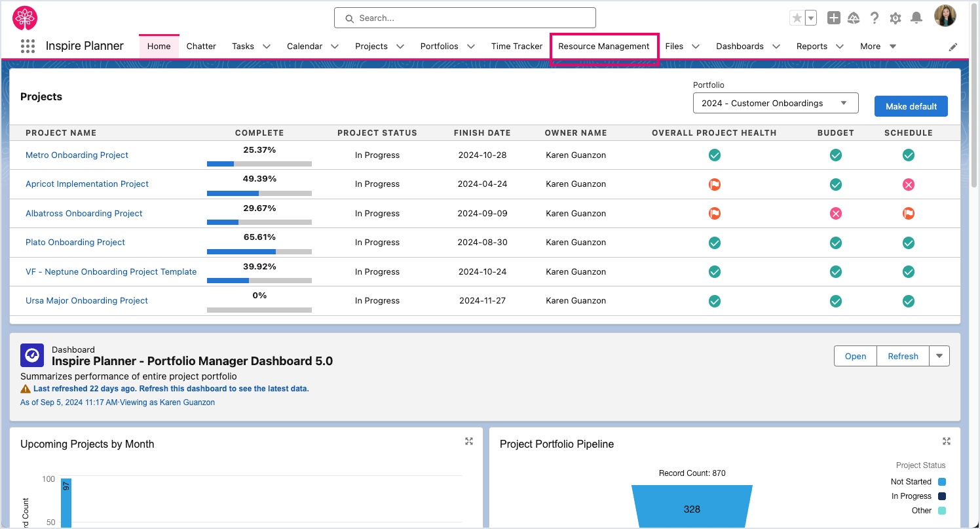Open VF - Neptune Onboarding Project Template link
Image resolution: width=980 pixels, height=529 pixels.
click(x=111, y=272)
